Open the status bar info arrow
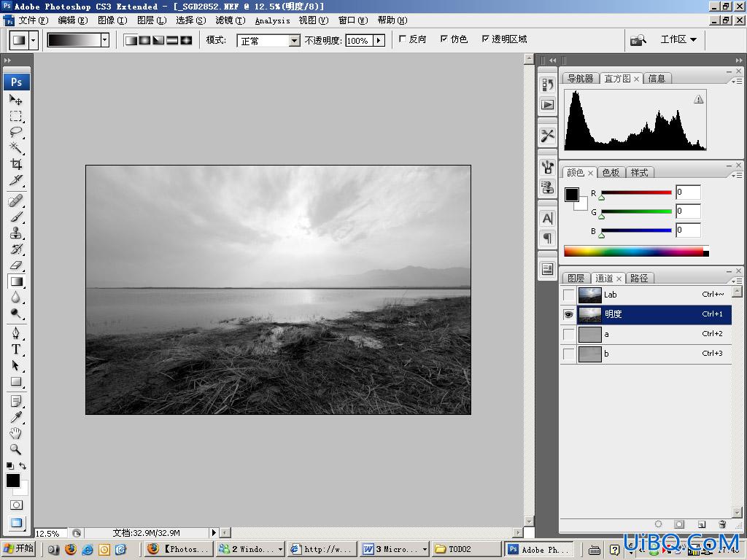This screenshot has height=560, width=747. pyautogui.click(x=214, y=532)
